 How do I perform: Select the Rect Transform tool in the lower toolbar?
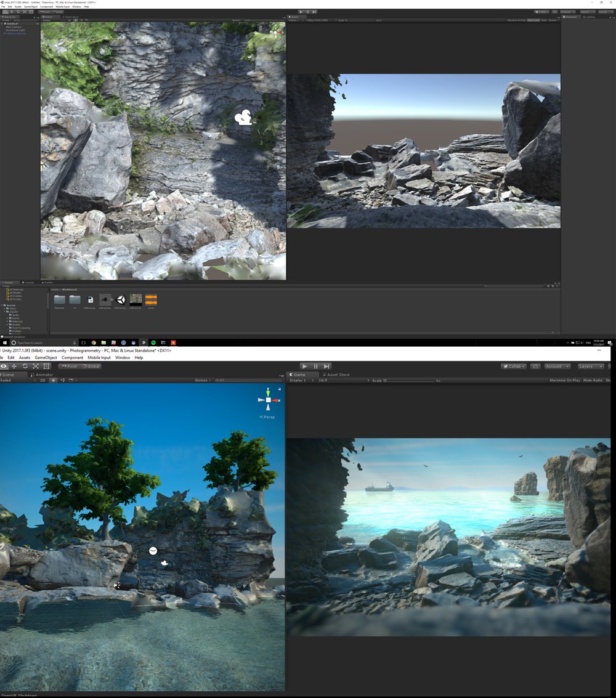click(46, 367)
